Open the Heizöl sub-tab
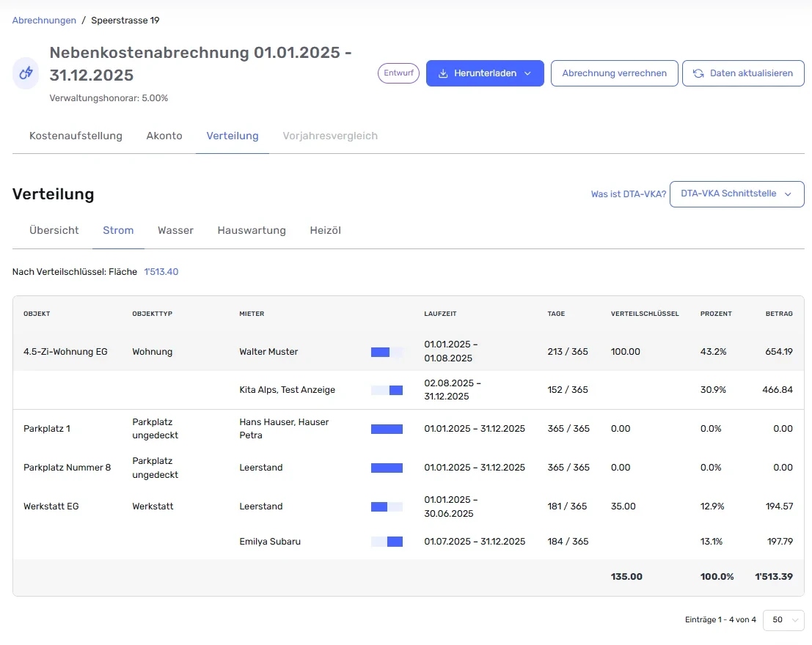Viewport: 812px width, 645px height. pyautogui.click(x=325, y=230)
